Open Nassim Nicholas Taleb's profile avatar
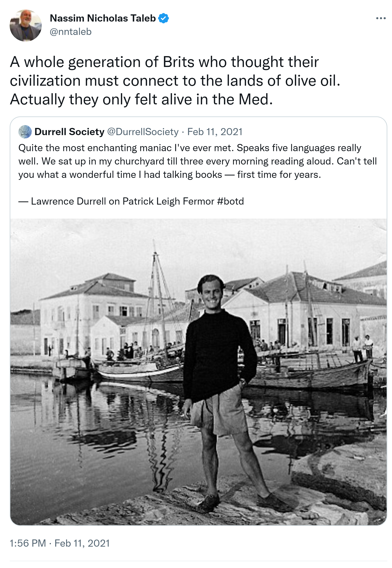The image size is (392, 568). 26,25
